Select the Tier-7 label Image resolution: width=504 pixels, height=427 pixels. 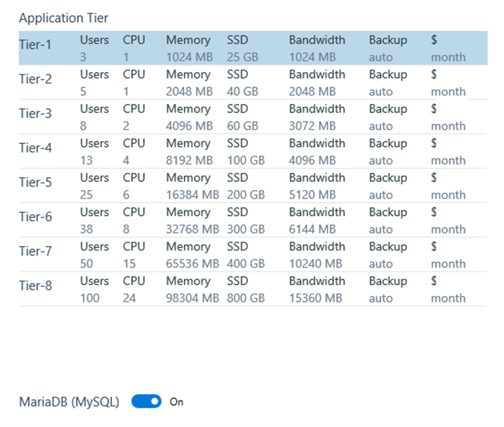(x=36, y=251)
